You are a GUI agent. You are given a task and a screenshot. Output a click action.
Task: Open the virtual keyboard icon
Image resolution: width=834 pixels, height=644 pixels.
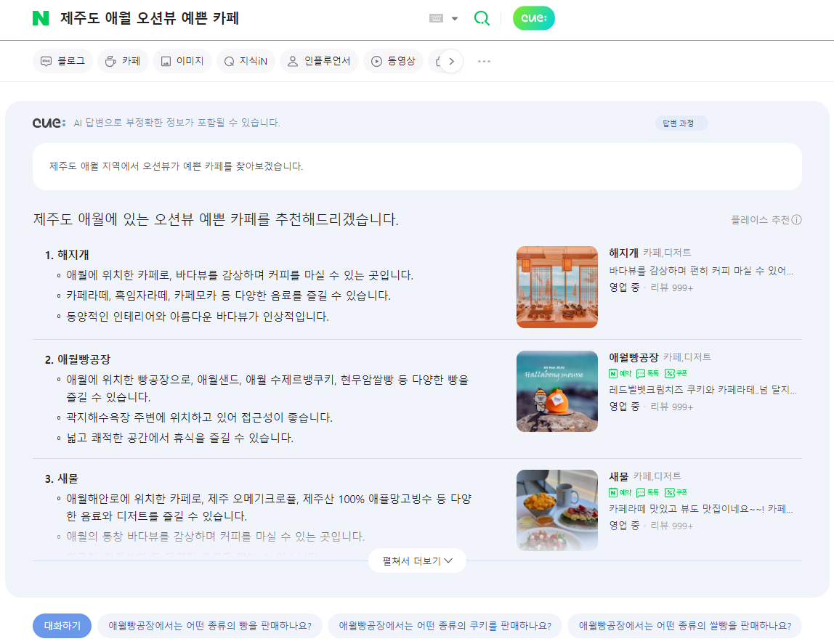pos(436,18)
